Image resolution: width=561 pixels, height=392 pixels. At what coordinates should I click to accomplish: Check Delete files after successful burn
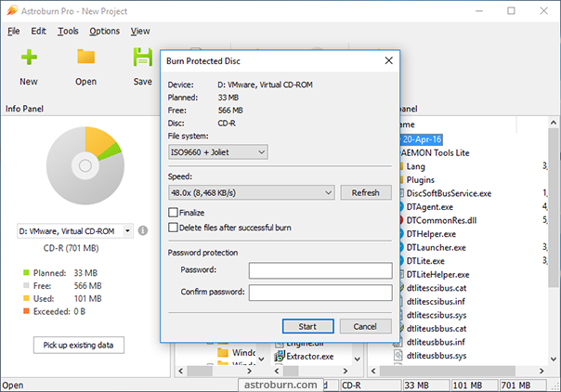pyautogui.click(x=173, y=228)
